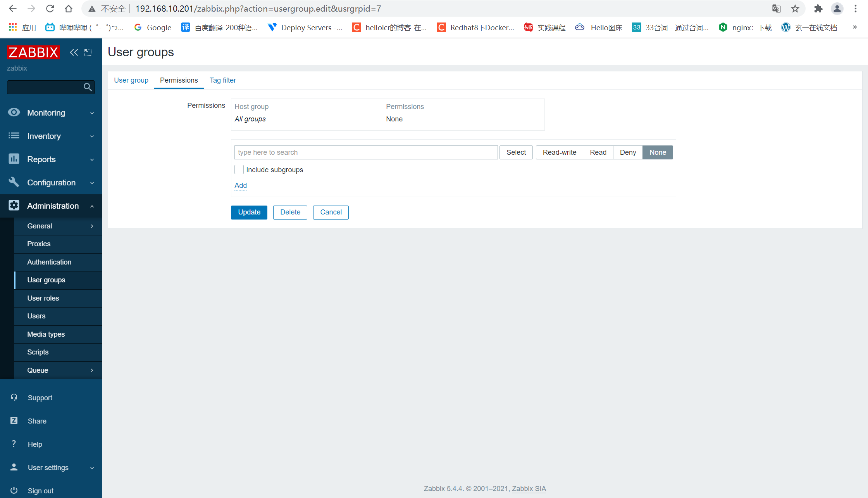Open Deploy Servers bookmark
868x498 pixels.
(305, 28)
